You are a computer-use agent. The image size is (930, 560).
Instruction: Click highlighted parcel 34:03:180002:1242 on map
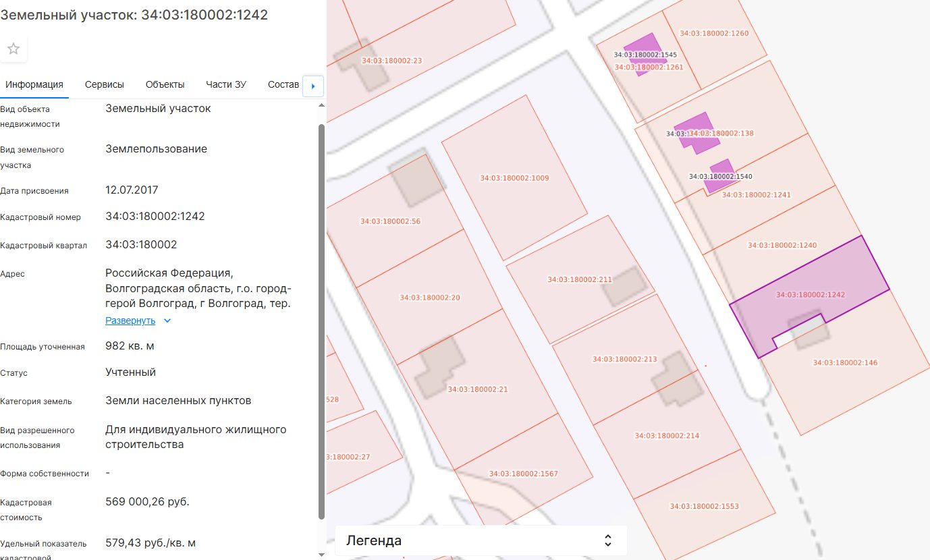[810, 294]
